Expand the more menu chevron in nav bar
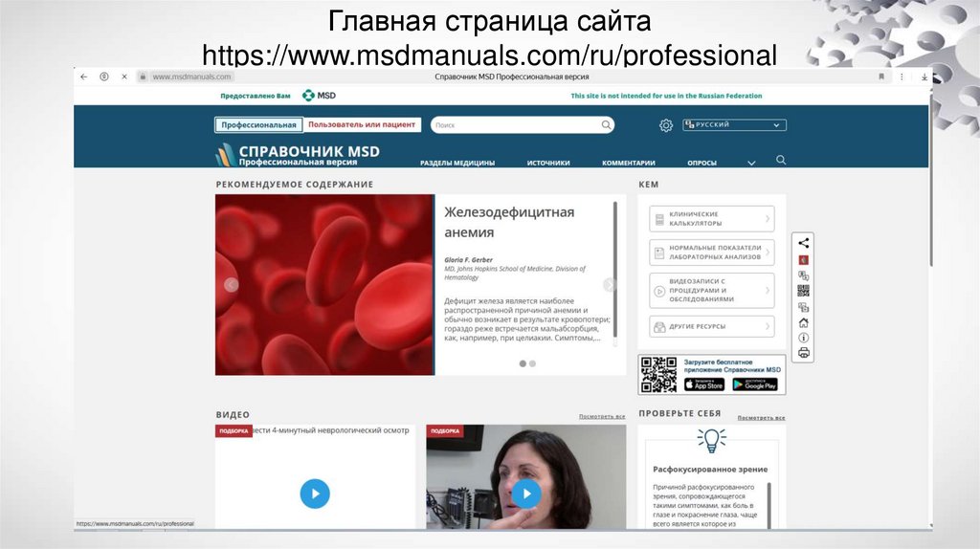The image size is (980, 549). click(x=751, y=163)
